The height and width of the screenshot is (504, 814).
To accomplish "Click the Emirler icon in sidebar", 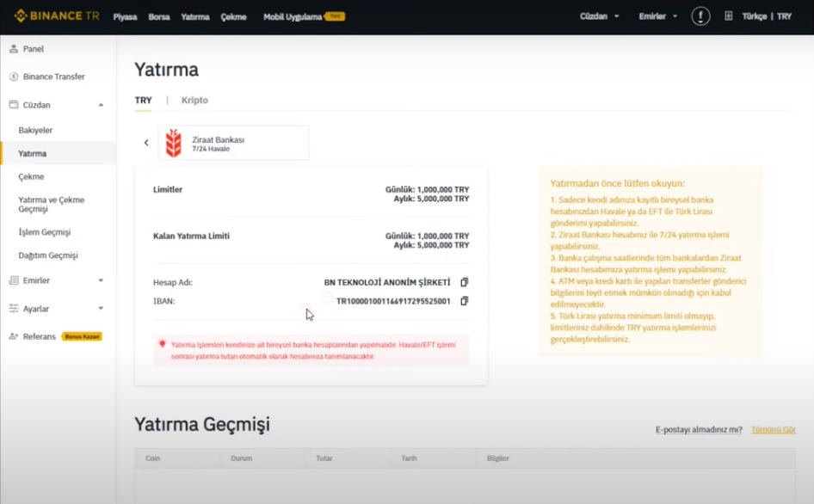I will (14, 280).
